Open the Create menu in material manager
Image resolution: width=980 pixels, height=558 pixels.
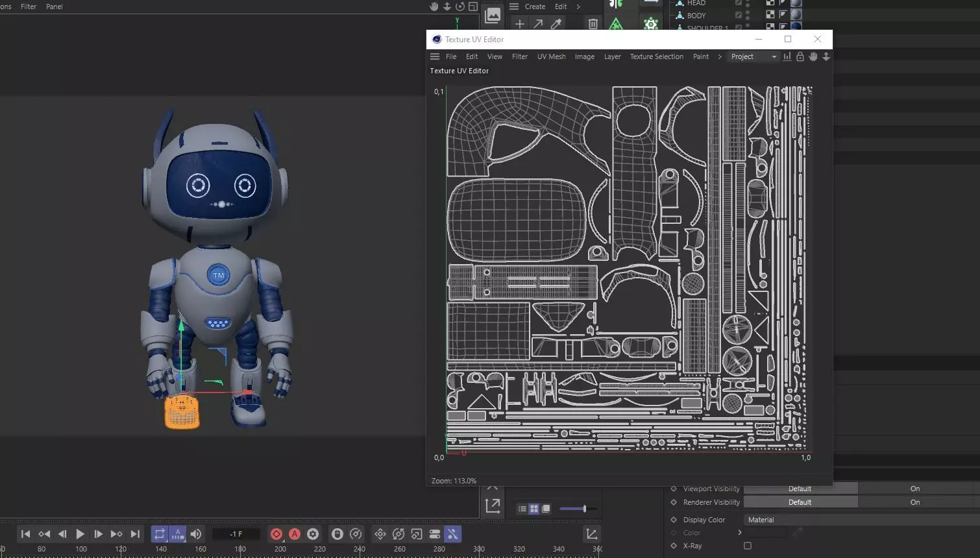click(x=535, y=6)
